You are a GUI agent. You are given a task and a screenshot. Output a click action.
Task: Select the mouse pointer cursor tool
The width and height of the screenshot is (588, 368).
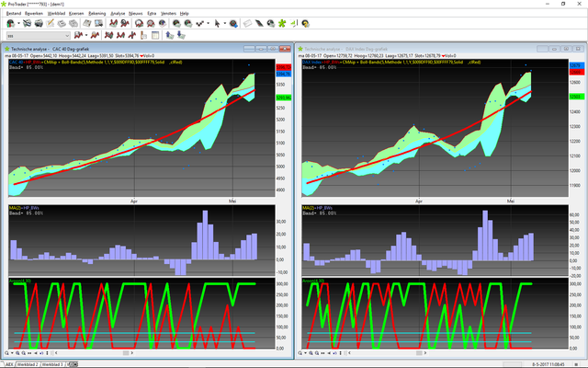(217, 24)
